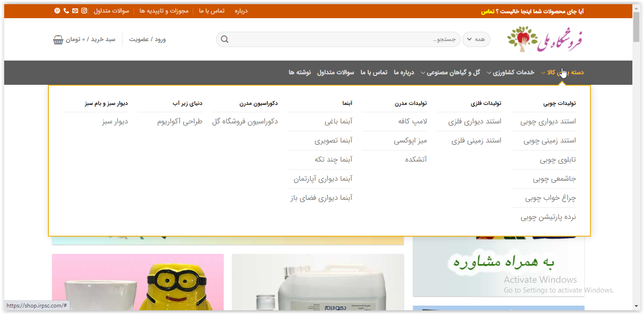The width and height of the screenshot is (644, 314).
Task: Click the shopping basket cart icon
Action: (x=58, y=40)
